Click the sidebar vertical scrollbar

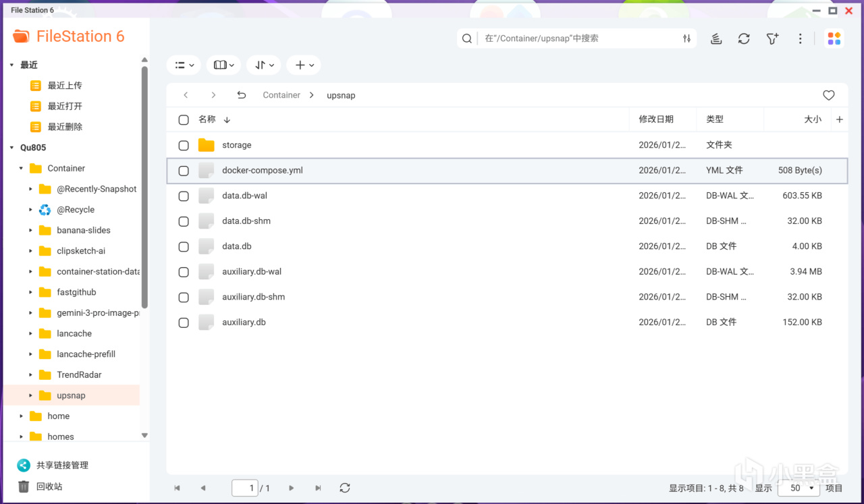[144, 187]
